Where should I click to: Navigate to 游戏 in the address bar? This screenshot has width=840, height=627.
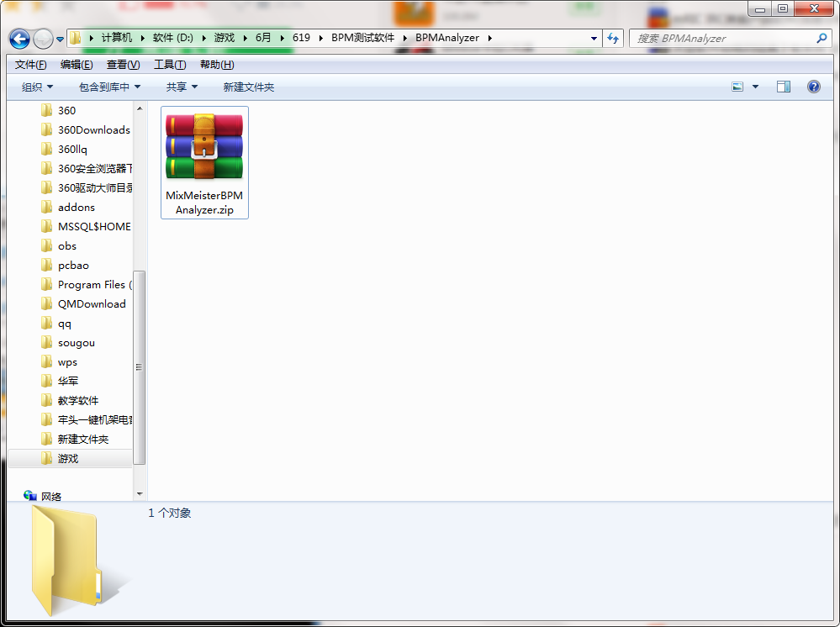[x=225, y=38]
